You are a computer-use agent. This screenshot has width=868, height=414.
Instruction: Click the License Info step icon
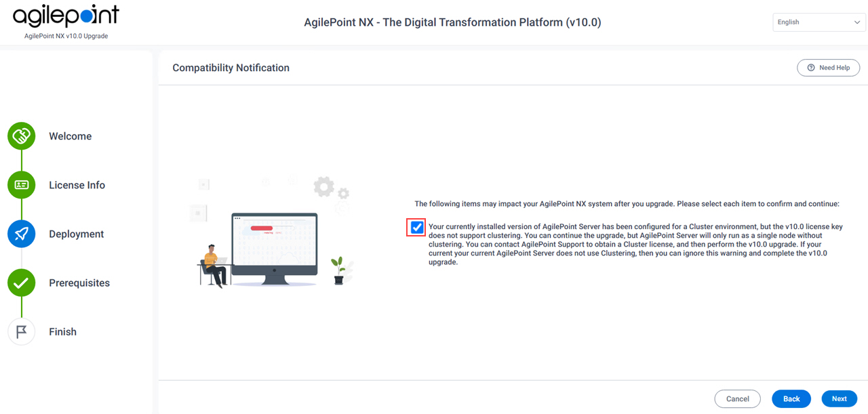[22, 185]
